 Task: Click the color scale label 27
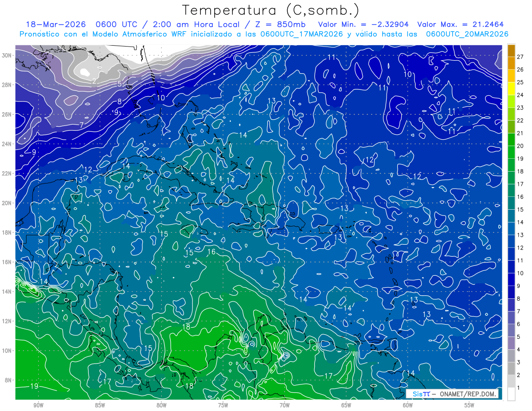tap(520, 57)
